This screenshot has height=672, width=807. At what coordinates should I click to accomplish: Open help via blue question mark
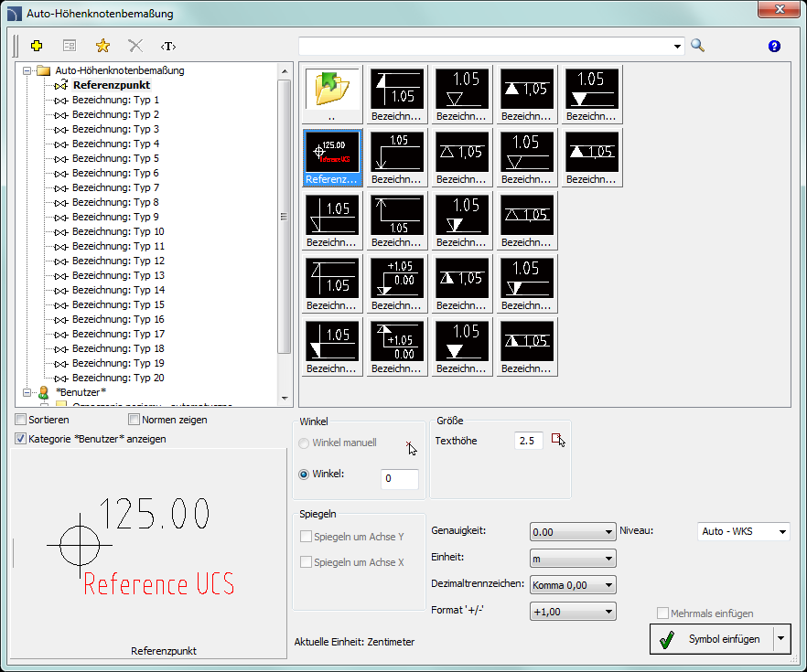coord(775,46)
